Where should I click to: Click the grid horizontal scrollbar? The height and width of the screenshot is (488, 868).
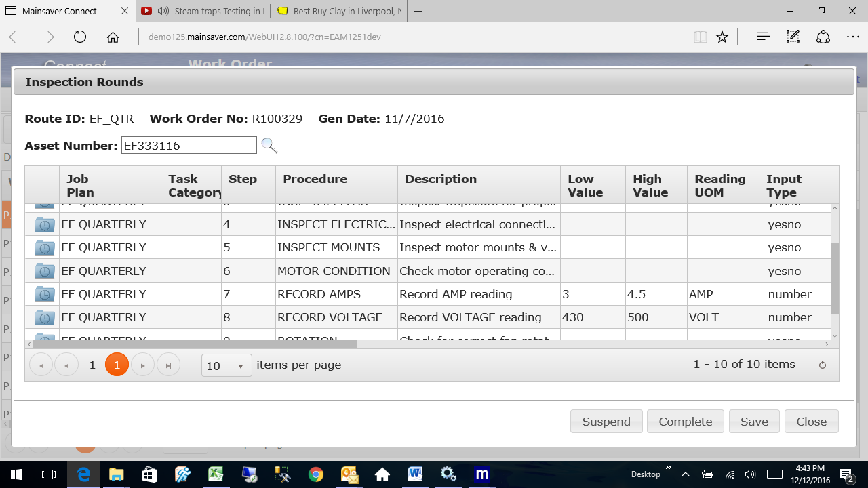(x=203, y=344)
